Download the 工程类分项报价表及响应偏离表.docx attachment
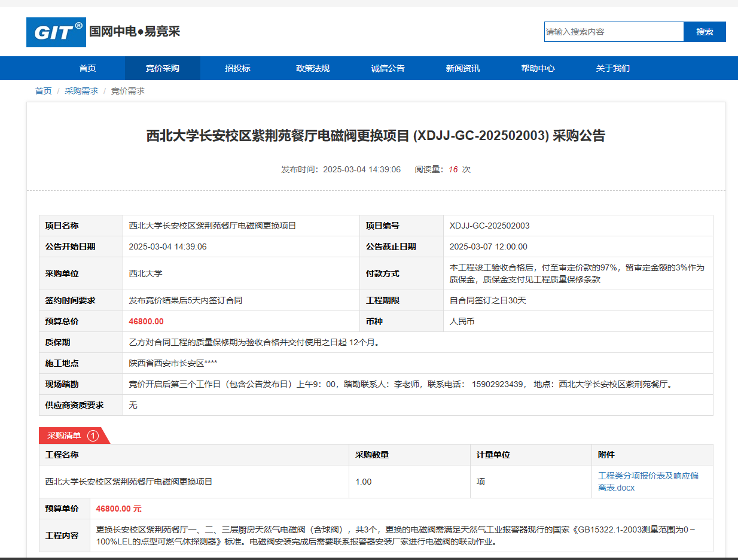 pyautogui.click(x=648, y=482)
